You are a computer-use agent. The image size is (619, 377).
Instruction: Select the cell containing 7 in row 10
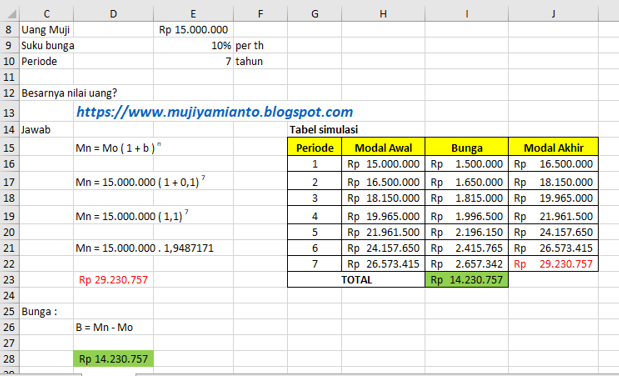tap(193, 61)
